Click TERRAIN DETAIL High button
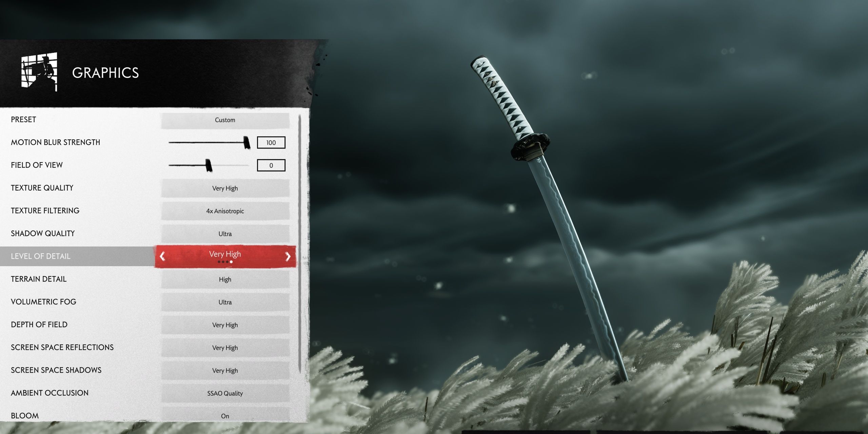Image resolution: width=868 pixels, height=434 pixels. pos(224,278)
